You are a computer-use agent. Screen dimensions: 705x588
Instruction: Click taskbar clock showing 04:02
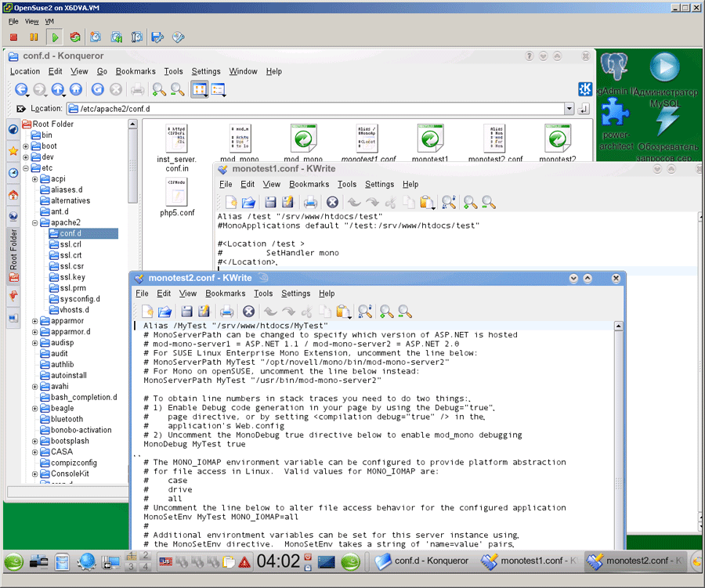tap(278, 561)
